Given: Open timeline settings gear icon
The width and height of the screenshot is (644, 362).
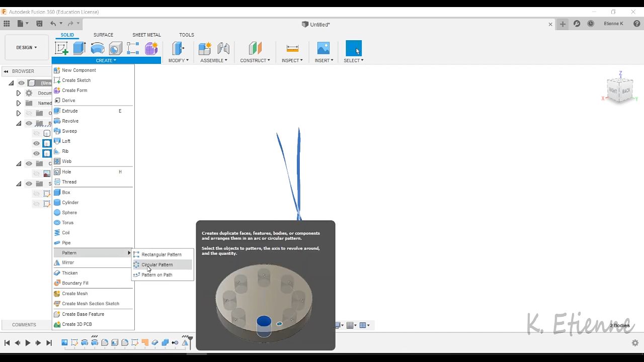Looking at the screenshot, I should coord(635,343).
